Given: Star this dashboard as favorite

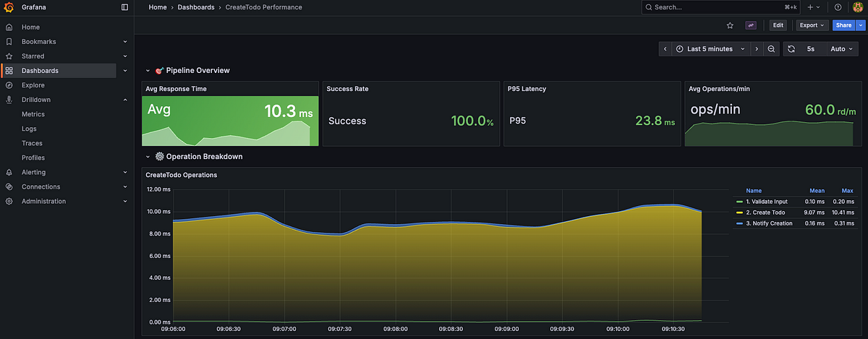Looking at the screenshot, I should click(730, 25).
